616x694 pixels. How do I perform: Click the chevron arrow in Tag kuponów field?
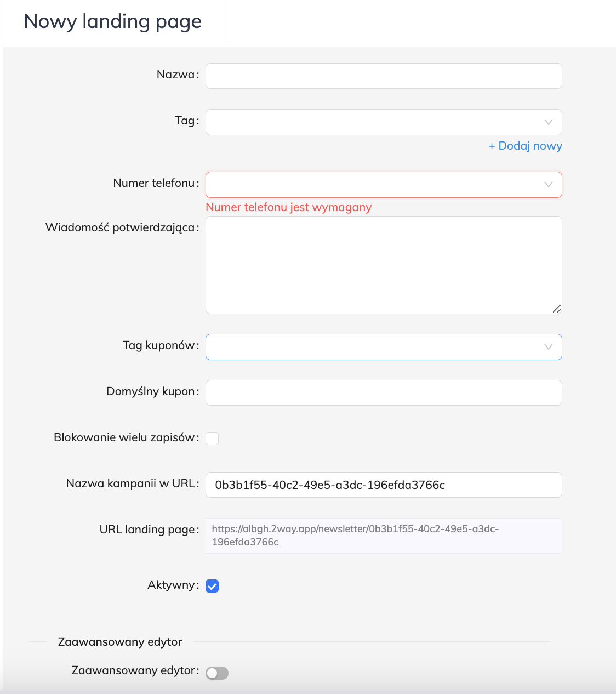coord(548,347)
